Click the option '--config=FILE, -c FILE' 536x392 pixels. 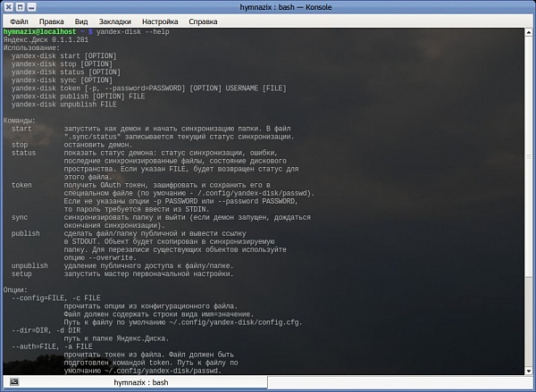[x=56, y=298]
